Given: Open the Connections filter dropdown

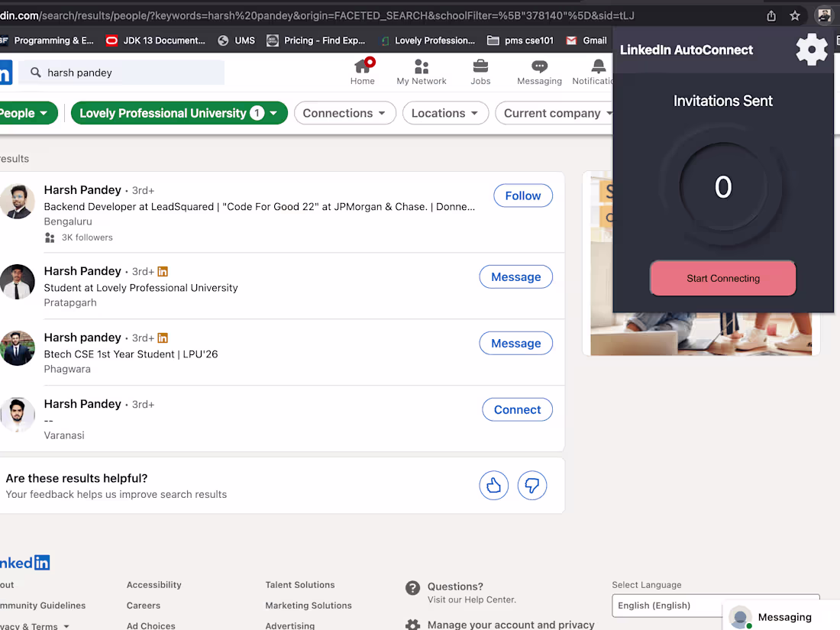Looking at the screenshot, I should 344,112.
